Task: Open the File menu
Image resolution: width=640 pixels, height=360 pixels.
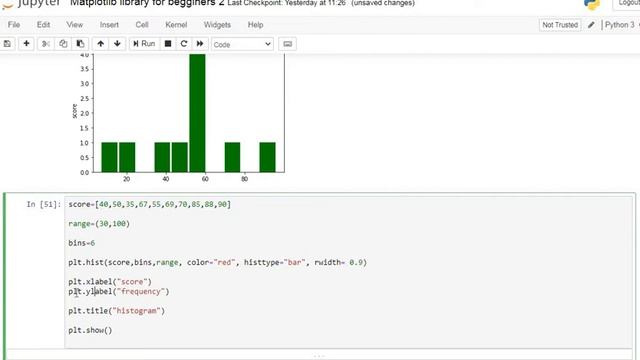Action: [14, 25]
